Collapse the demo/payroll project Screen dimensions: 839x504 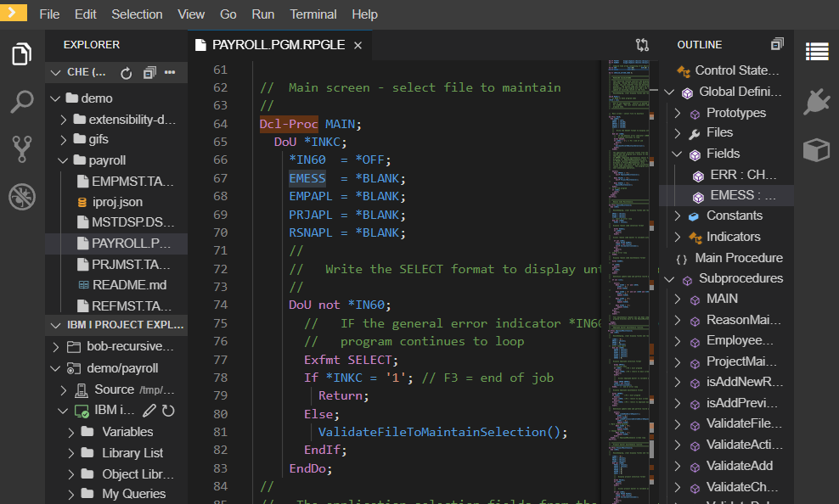pos(55,368)
